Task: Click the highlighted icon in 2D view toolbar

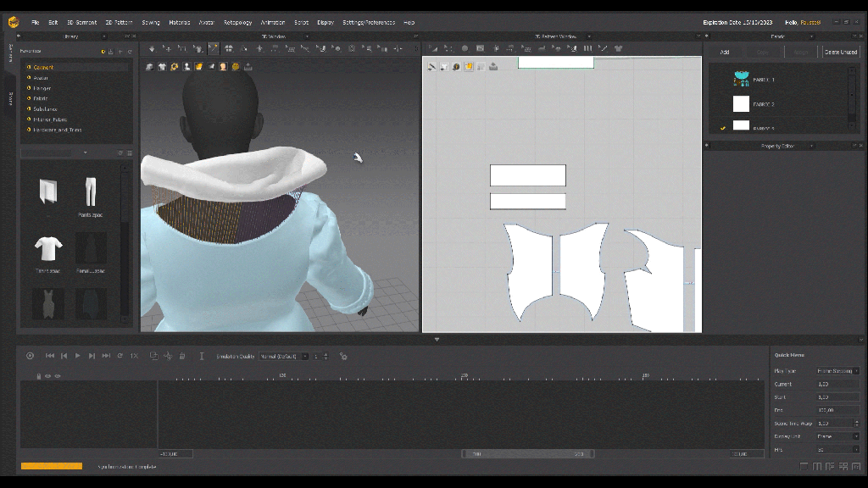Action: (x=468, y=66)
